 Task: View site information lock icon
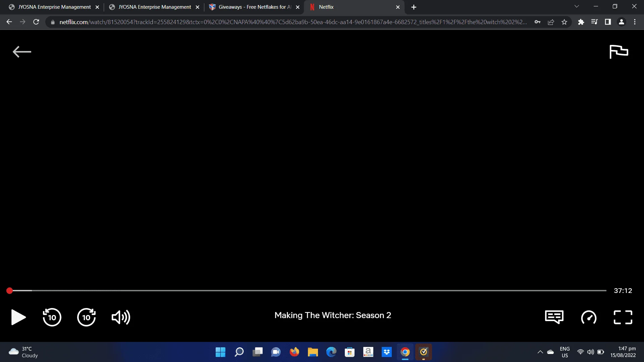coord(53,22)
